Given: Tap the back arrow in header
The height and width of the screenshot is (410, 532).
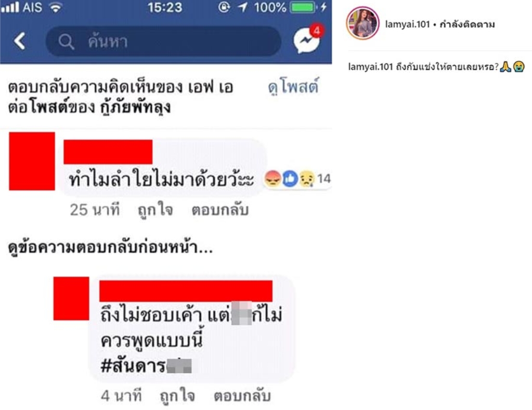Looking at the screenshot, I should (19, 42).
